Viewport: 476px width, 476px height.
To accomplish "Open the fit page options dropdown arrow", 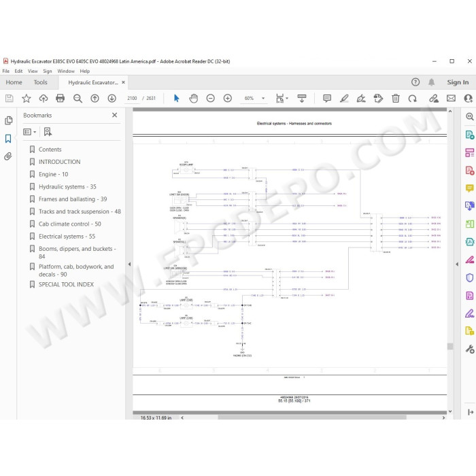I will (287, 99).
